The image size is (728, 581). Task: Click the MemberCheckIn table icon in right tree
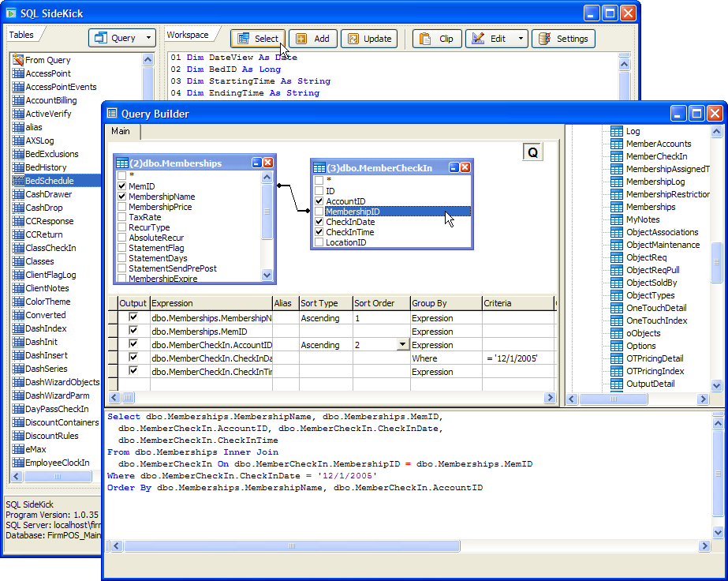click(617, 156)
